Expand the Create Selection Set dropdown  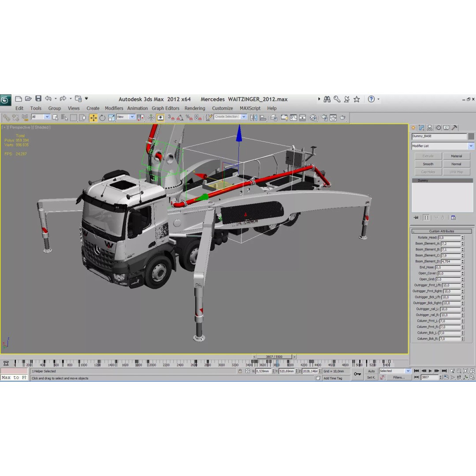point(244,116)
